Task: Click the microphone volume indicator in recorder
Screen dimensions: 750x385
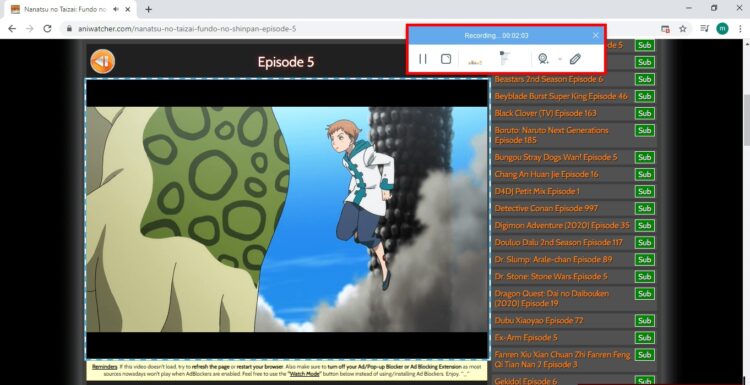Action: pos(505,58)
